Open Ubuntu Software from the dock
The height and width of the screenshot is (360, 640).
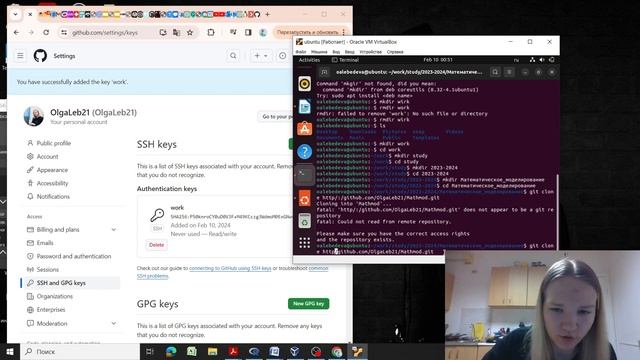[304, 129]
